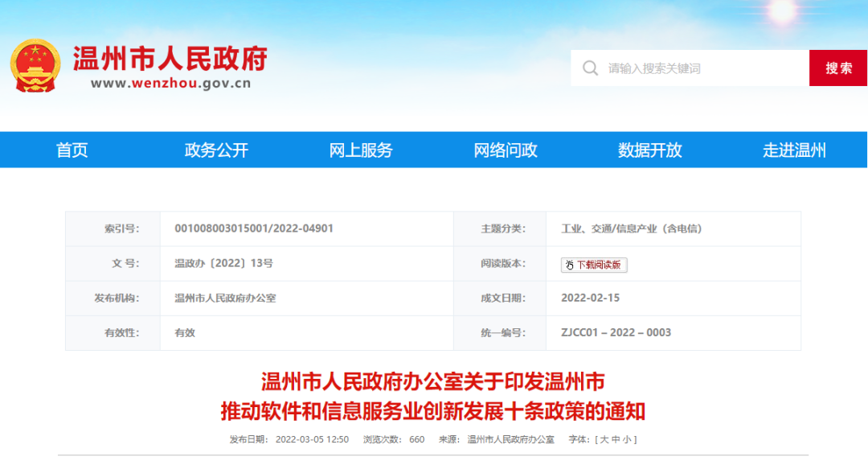
Task: Set font size to 大
Action: pyautogui.click(x=604, y=440)
